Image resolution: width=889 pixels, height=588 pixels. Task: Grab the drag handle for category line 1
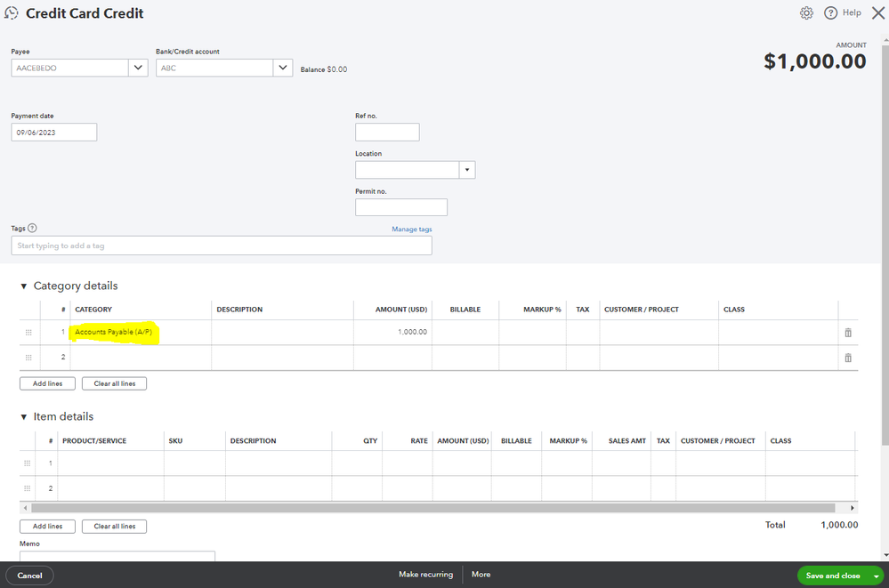[x=28, y=333]
